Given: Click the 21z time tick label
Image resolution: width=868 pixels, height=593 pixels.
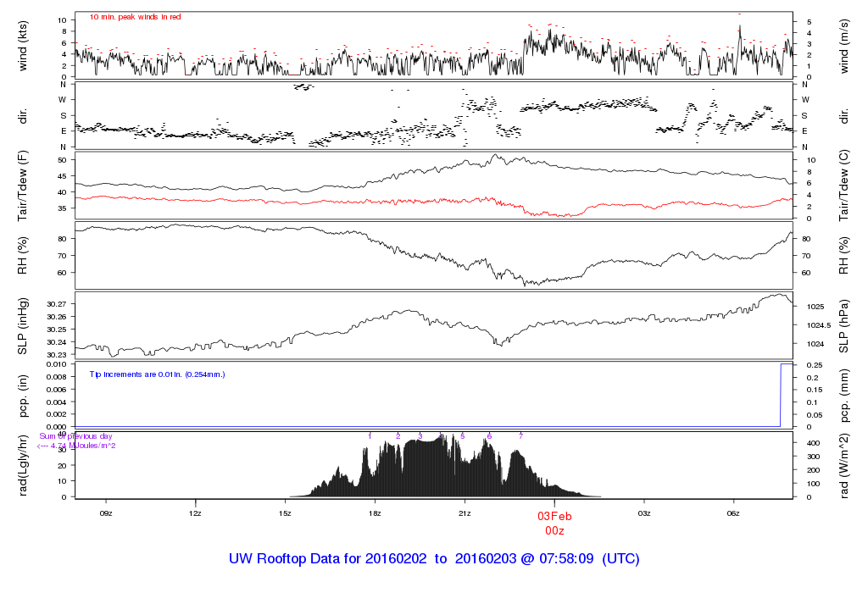Looking at the screenshot, I should tap(465, 513).
